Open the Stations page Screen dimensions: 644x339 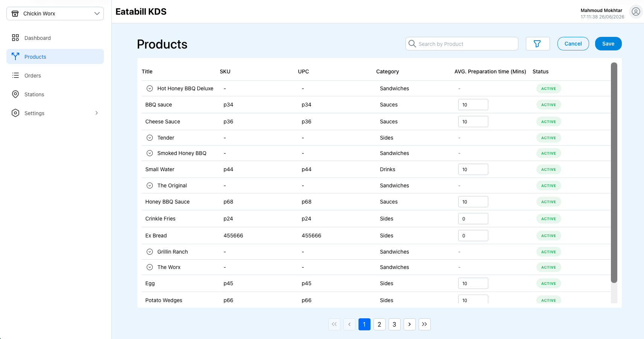55,94
